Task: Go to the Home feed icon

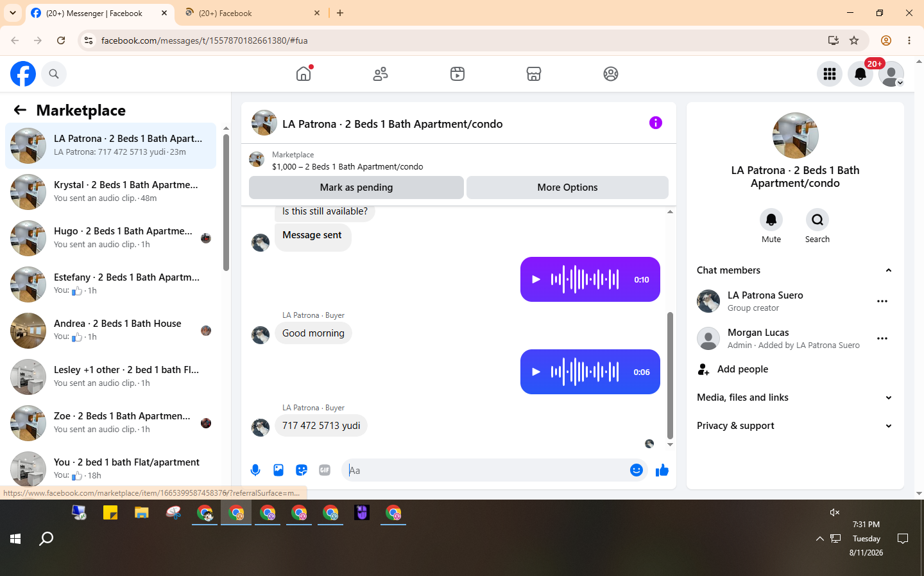Action: click(x=304, y=74)
